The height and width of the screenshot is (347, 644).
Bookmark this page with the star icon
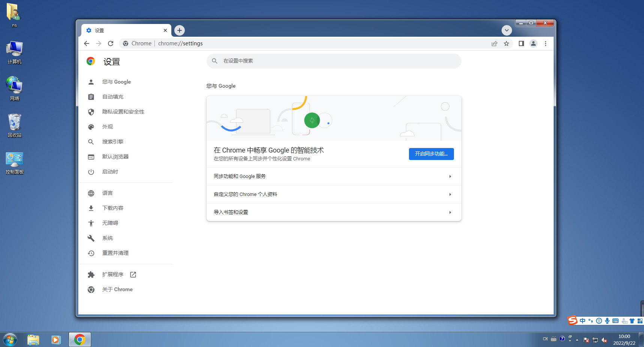pos(506,43)
